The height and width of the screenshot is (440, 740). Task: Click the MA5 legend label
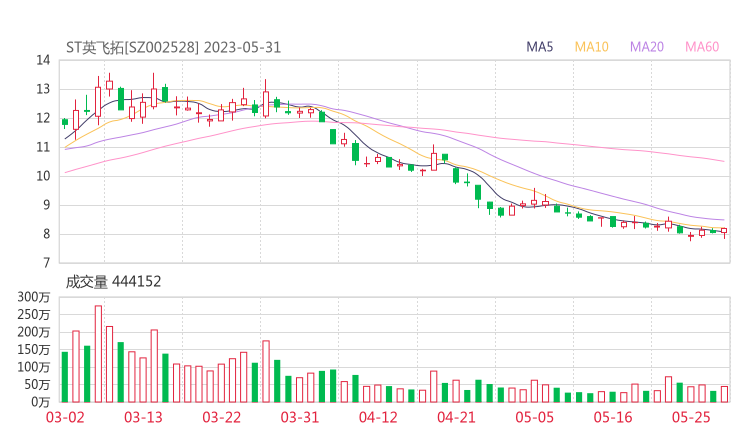pyautogui.click(x=539, y=47)
